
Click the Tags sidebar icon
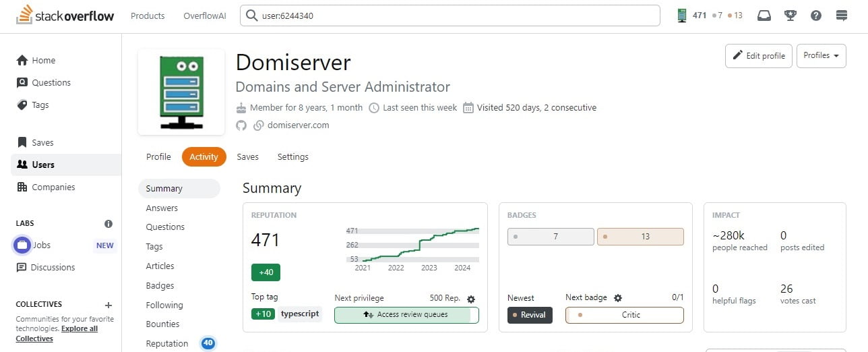(22, 105)
